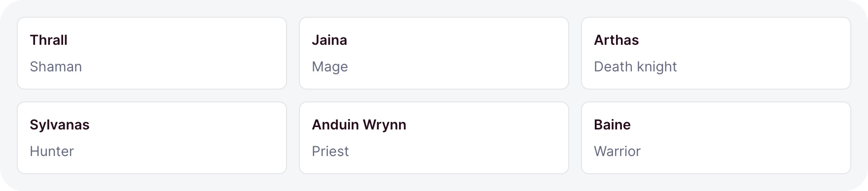This screenshot has height=191, width=868.
Task: Click the Priest role label
Action: pos(330,151)
